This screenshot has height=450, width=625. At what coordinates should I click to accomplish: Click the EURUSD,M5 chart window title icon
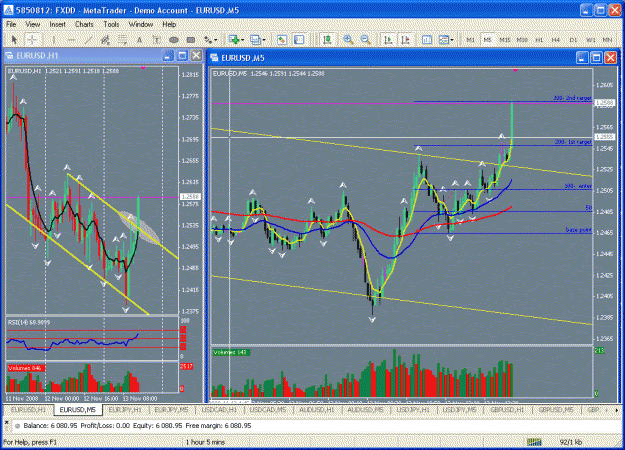point(214,58)
